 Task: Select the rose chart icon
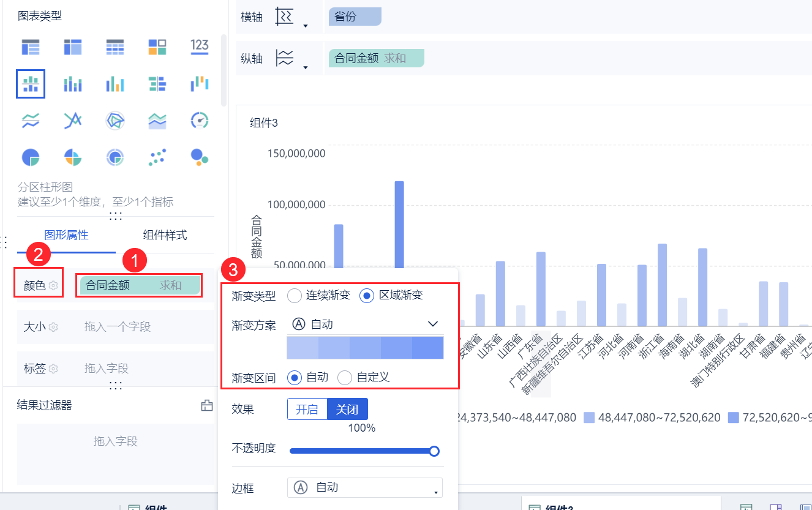[x=73, y=157]
